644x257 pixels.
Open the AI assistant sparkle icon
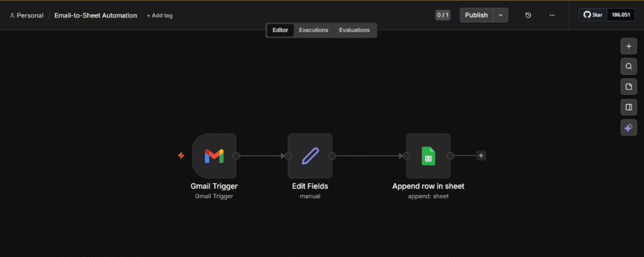point(629,127)
